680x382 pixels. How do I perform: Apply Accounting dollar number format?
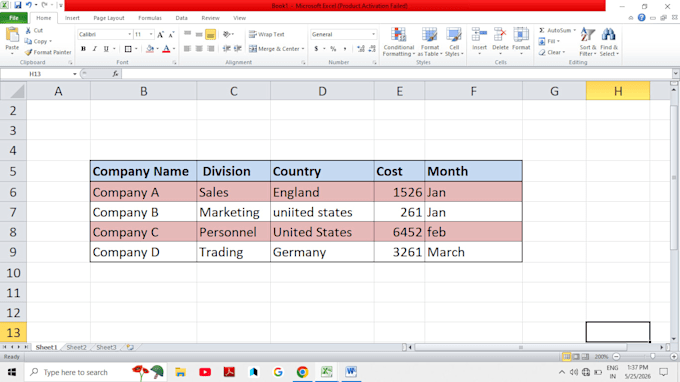pos(316,49)
